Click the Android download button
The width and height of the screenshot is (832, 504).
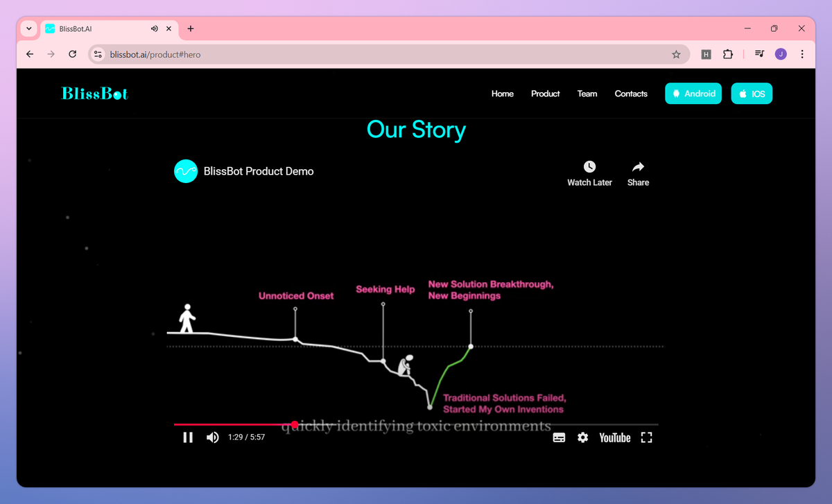693,94
